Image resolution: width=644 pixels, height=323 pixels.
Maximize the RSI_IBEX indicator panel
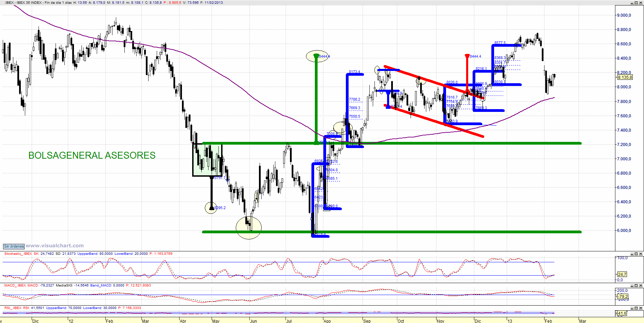[x=636, y=308]
